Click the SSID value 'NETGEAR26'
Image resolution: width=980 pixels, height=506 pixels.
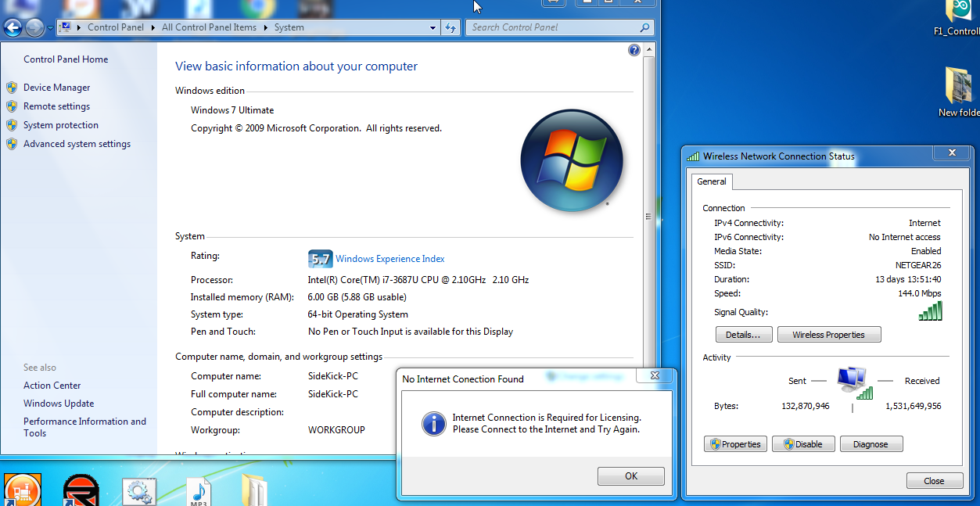click(918, 265)
